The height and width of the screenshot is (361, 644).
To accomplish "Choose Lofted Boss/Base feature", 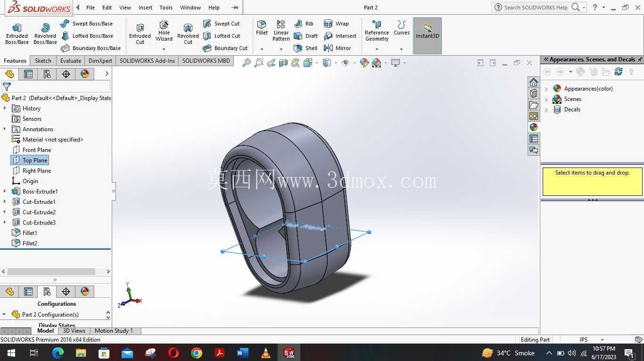I will tap(87, 36).
